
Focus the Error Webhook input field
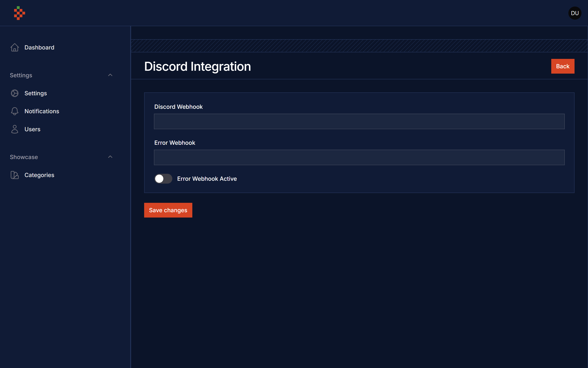(359, 157)
